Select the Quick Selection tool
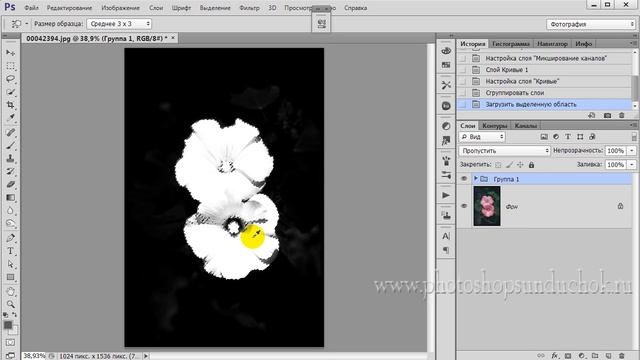This screenshot has height=360, width=640. tap(11, 92)
